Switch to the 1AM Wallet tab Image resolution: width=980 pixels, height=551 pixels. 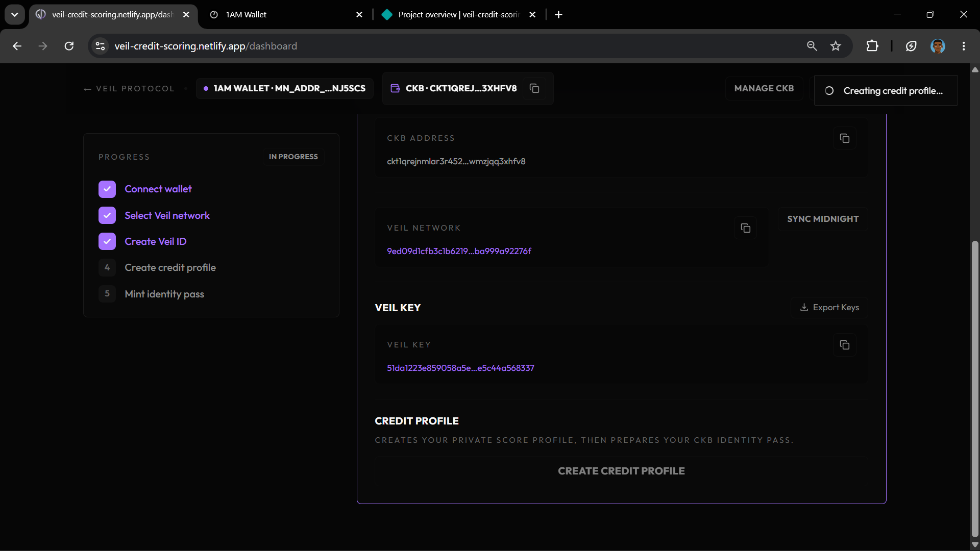[286, 14]
